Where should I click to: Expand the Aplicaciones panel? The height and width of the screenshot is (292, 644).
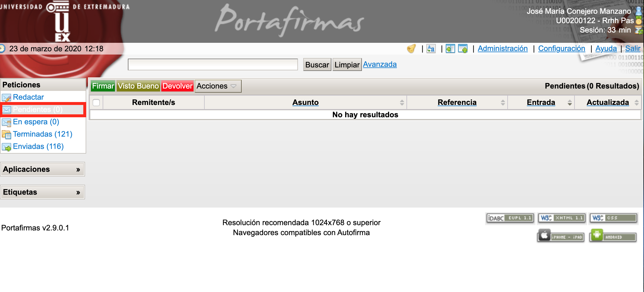click(78, 169)
